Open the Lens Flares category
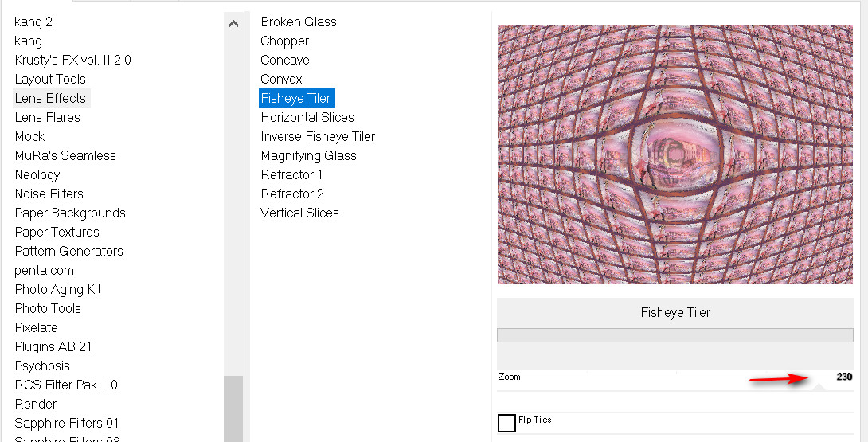The width and height of the screenshot is (868, 442). (47, 117)
